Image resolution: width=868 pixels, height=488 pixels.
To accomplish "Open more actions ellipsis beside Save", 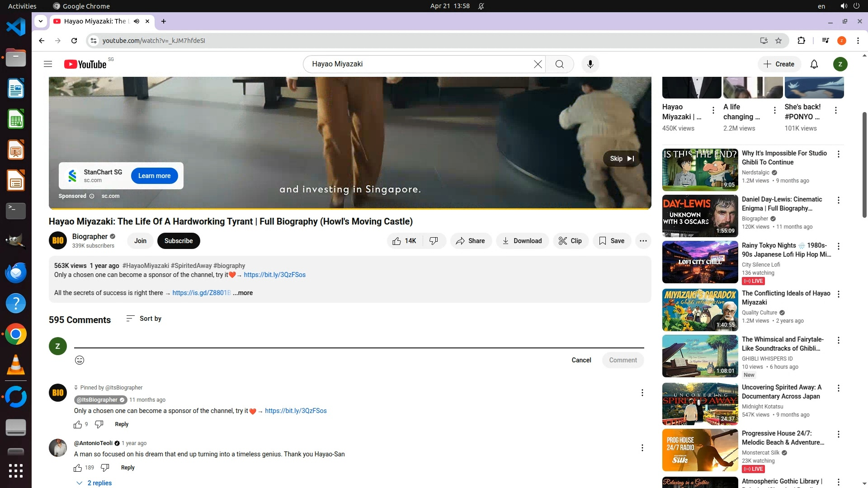I will click(x=643, y=241).
